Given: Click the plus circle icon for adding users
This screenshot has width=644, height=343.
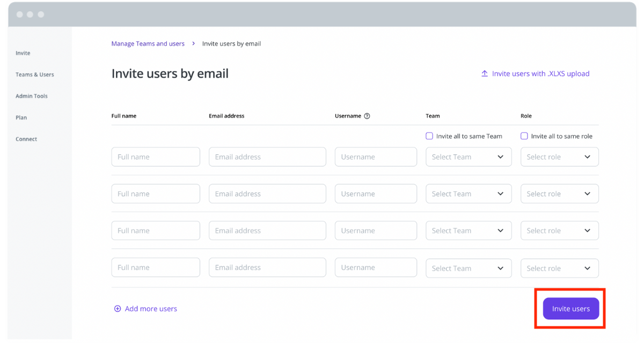Looking at the screenshot, I should 118,309.
